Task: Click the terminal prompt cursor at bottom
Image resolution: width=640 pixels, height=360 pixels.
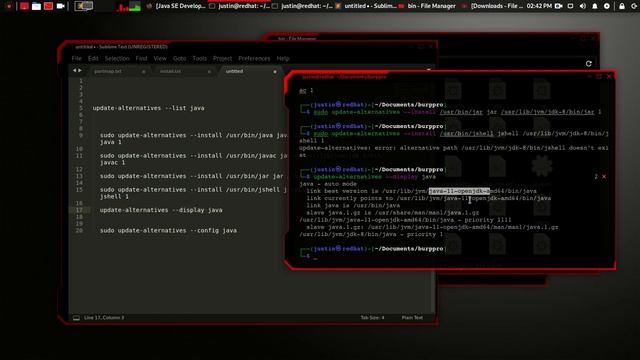Action: 316,257
